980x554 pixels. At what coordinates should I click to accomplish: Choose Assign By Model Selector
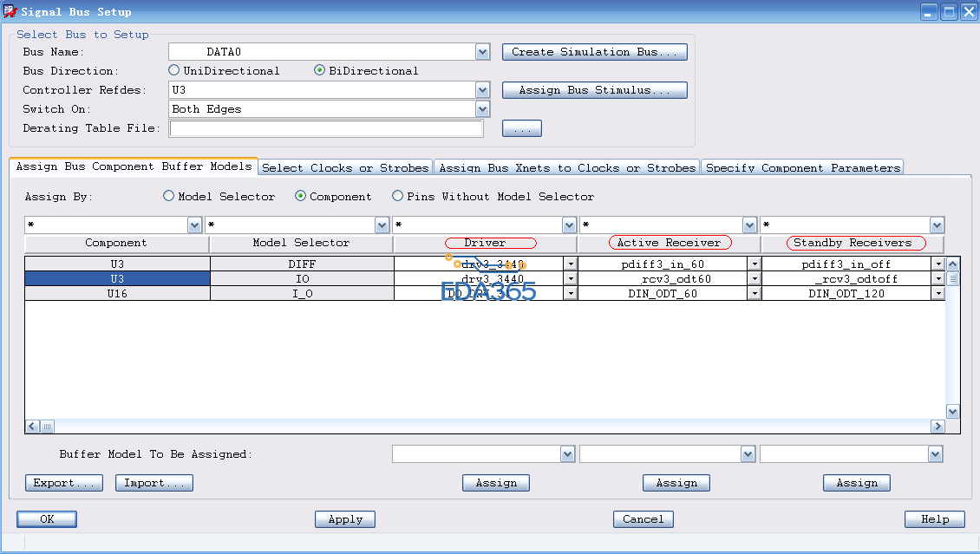tap(168, 195)
